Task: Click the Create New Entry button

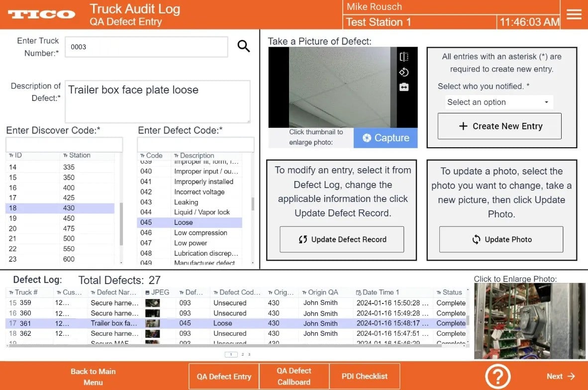Action: click(x=499, y=126)
